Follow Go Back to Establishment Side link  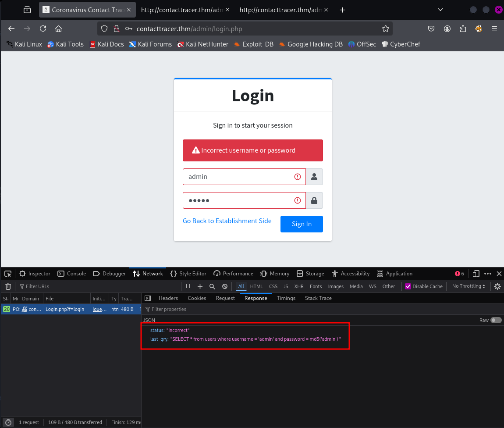(x=227, y=221)
